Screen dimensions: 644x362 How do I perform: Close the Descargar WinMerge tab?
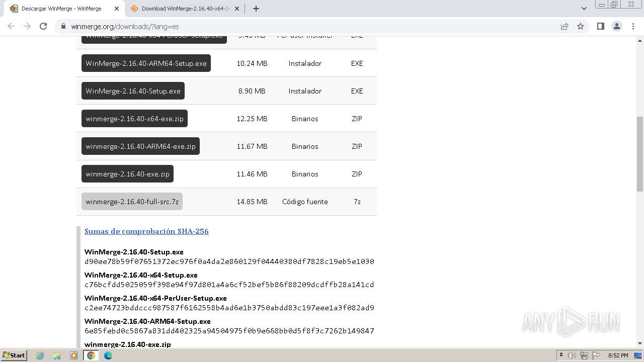117,9
